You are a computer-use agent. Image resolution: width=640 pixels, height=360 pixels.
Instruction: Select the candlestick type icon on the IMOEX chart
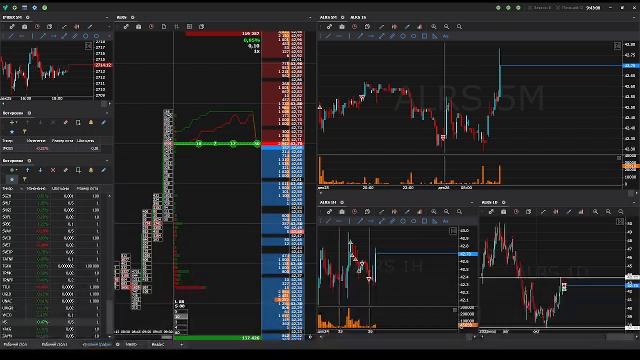77,27
